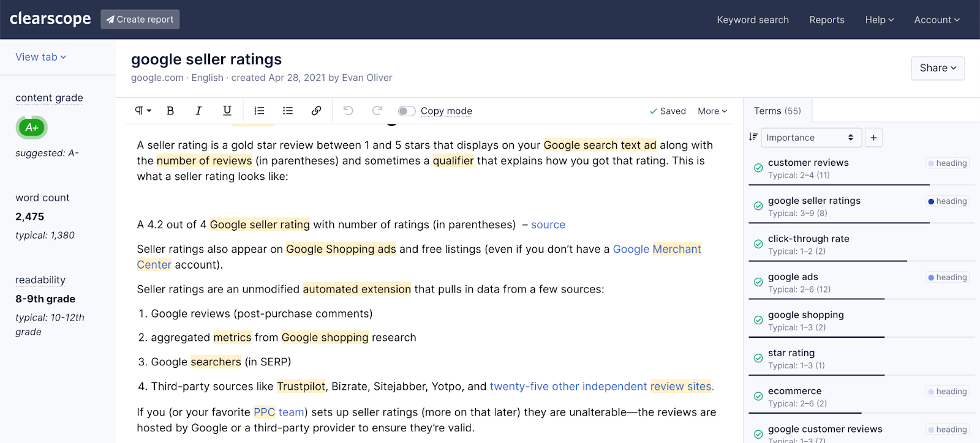Toggle check icon for star rating term
980x443 pixels.
758,358
